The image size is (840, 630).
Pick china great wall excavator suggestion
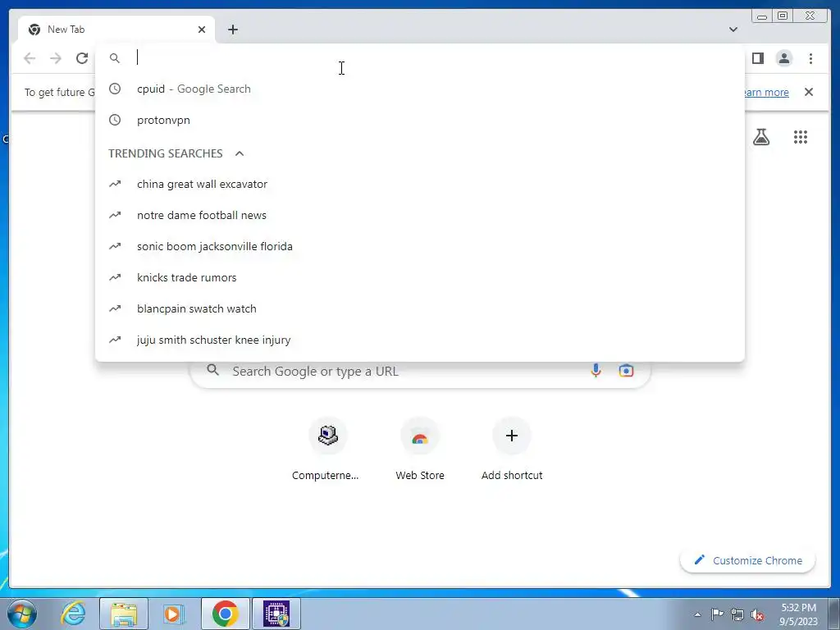[x=419, y=184]
